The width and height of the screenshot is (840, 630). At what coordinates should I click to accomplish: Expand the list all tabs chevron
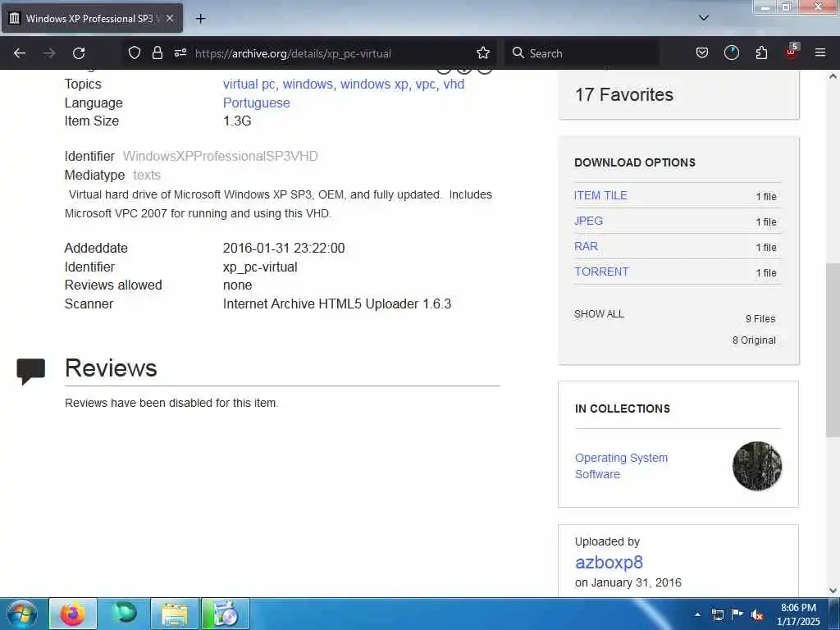coord(704,18)
